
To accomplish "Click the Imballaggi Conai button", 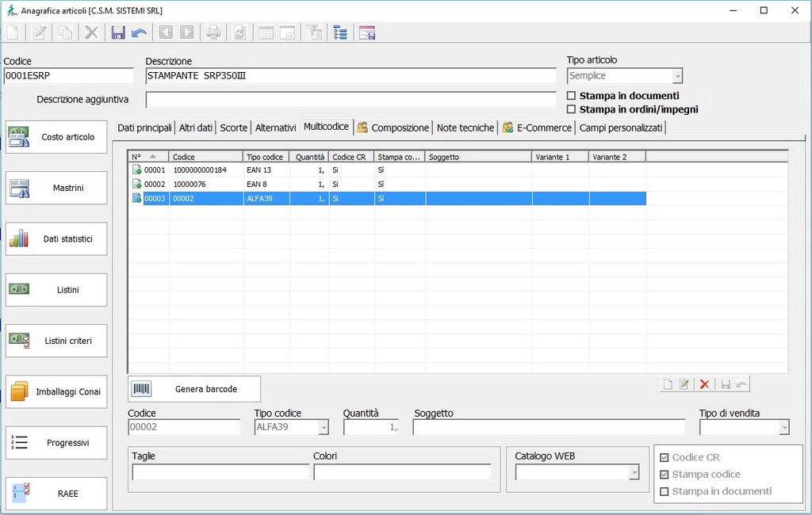I will 56,392.
